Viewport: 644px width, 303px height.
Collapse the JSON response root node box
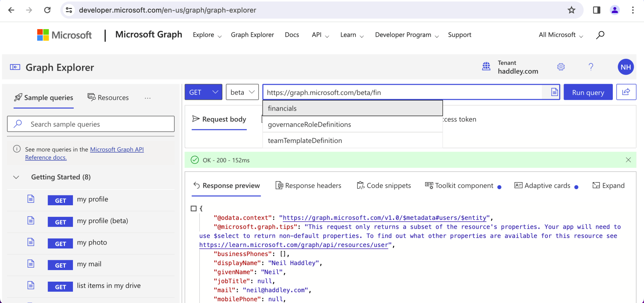click(x=194, y=208)
